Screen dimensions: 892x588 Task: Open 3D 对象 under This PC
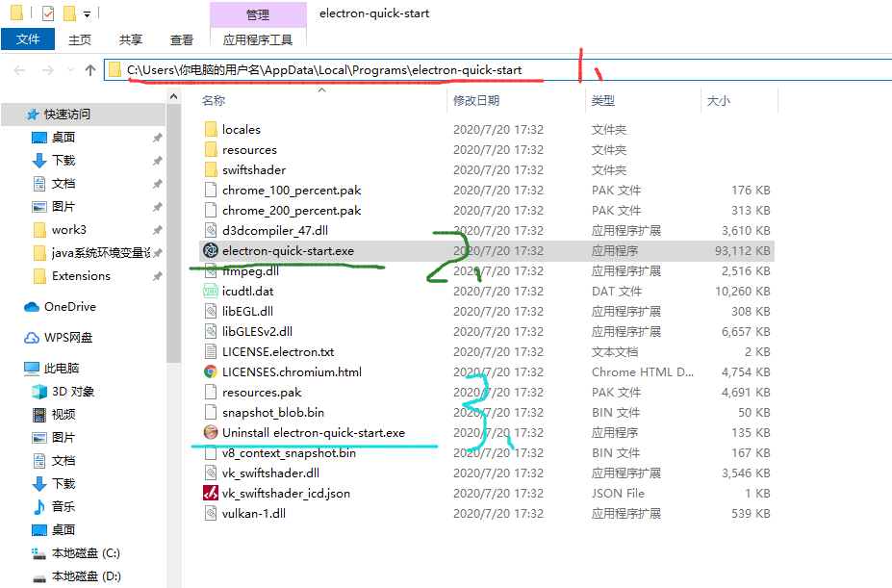click(73, 392)
